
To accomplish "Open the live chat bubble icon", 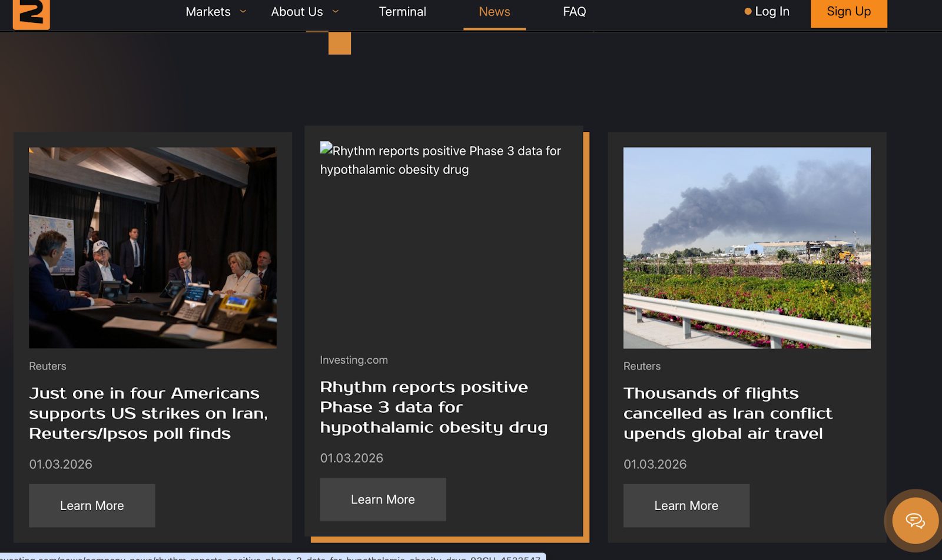I will coord(915,521).
